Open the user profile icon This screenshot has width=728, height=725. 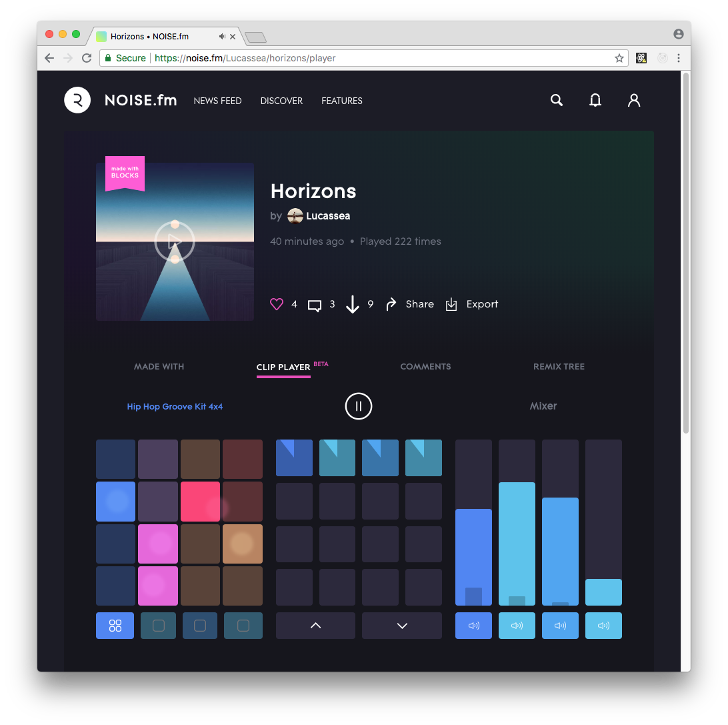(634, 100)
